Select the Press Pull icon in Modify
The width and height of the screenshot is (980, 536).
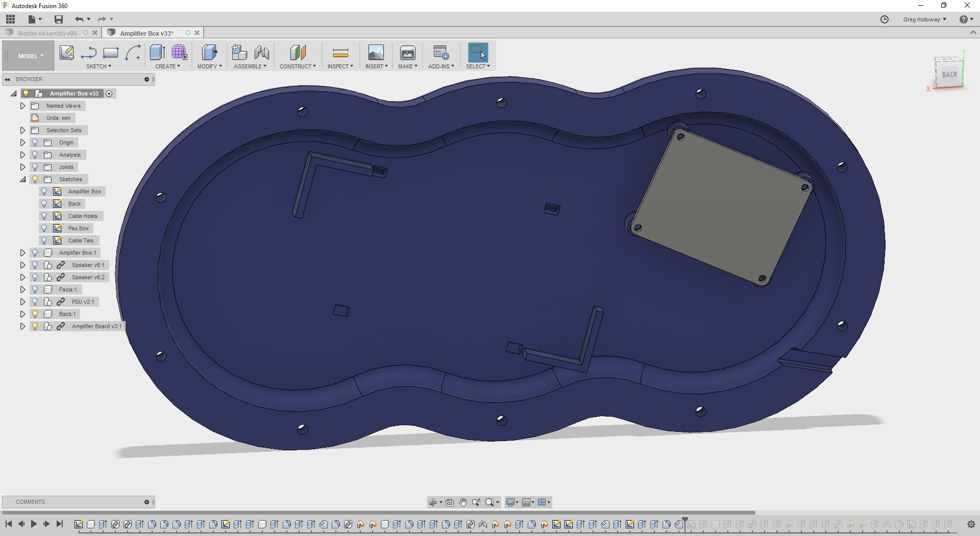coord(209,53)
